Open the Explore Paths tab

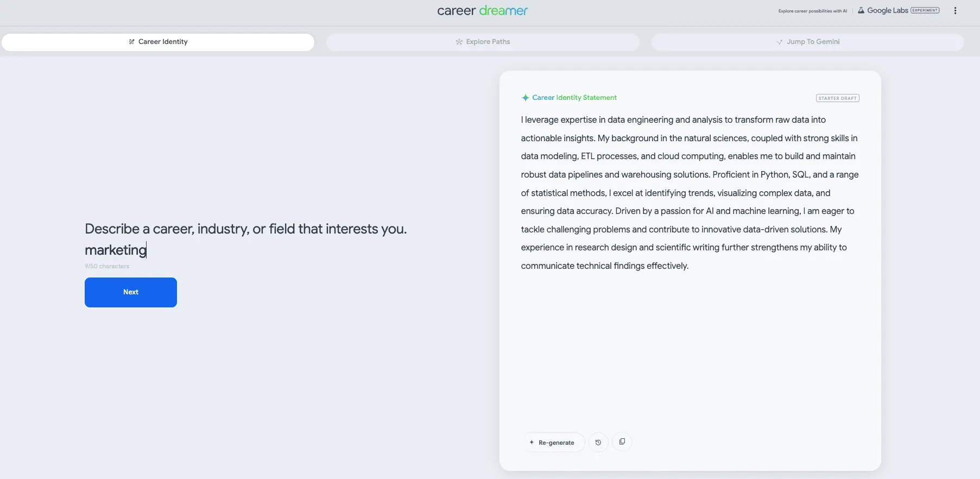[x=483, y=42]
